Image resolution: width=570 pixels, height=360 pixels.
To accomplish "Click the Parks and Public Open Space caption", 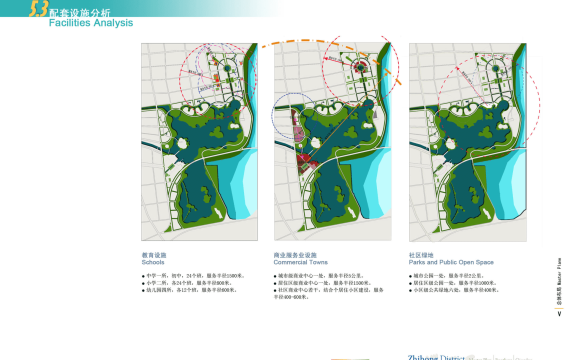I will click(x=451, y=259).
